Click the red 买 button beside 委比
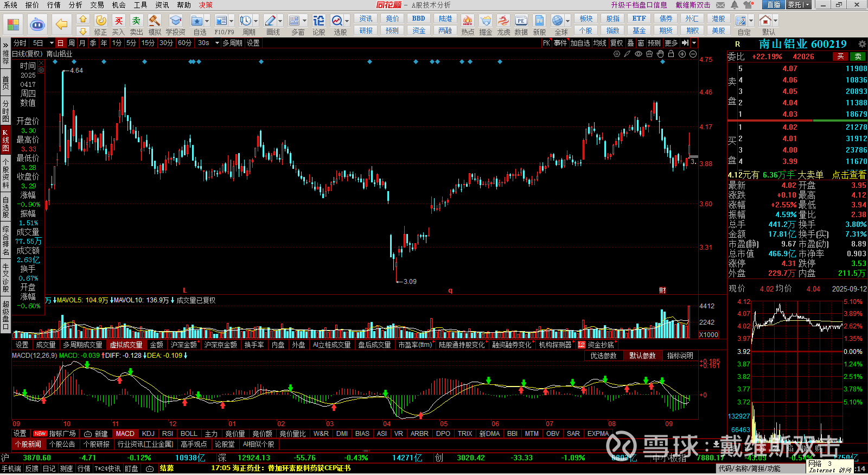Viewport: 868px width, 475px height. click(840, 56)
